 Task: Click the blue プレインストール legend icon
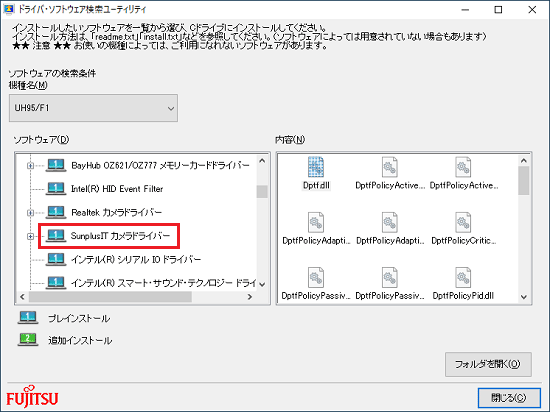click(x=28, y=318)
